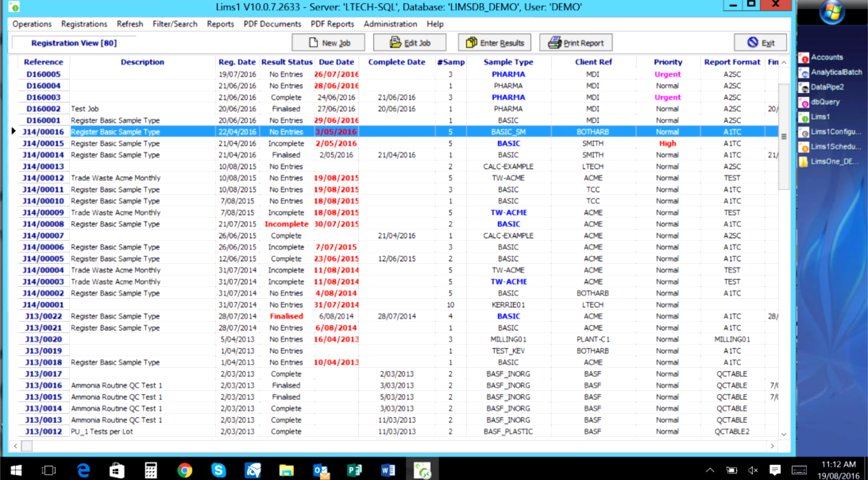This screenshot has width=868, height=480.
Task: Click the Windows Start button
Action: 15,470
